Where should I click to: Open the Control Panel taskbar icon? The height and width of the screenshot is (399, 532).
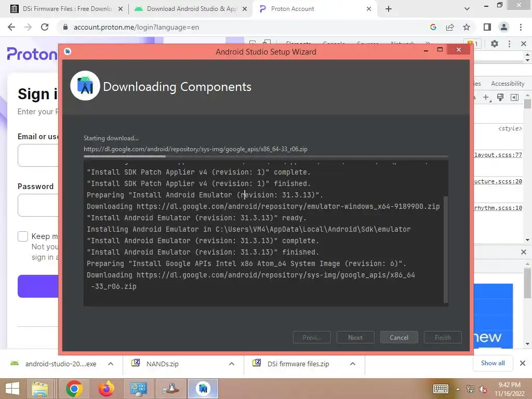click(138, 389)
